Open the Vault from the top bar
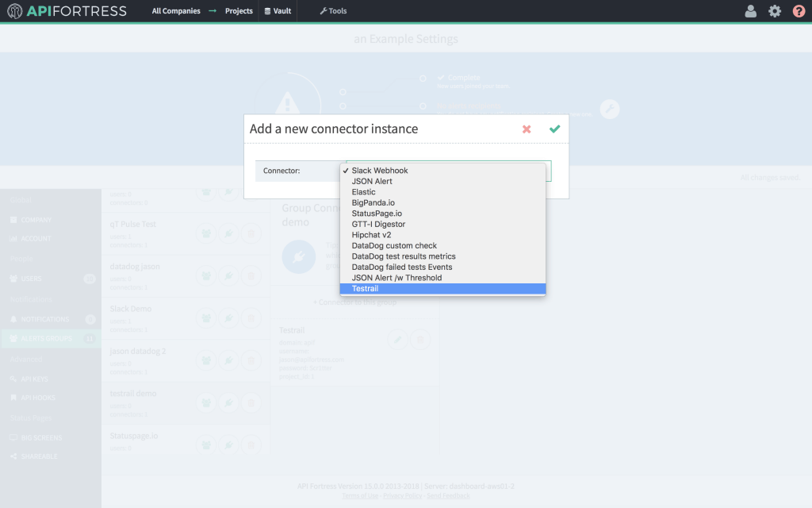The height and width of the screenshot is (508, 812). coord(277,11)
